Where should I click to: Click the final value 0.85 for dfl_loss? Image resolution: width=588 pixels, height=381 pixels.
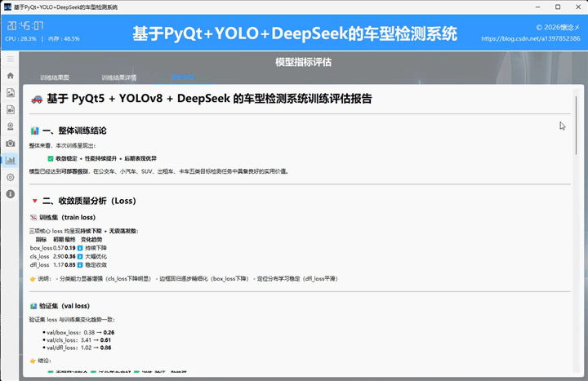point(69,265)
